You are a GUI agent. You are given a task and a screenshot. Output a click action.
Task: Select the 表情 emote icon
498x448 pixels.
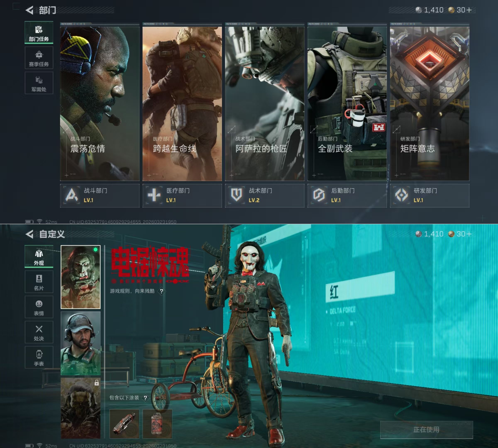click(x=39, y=307)
